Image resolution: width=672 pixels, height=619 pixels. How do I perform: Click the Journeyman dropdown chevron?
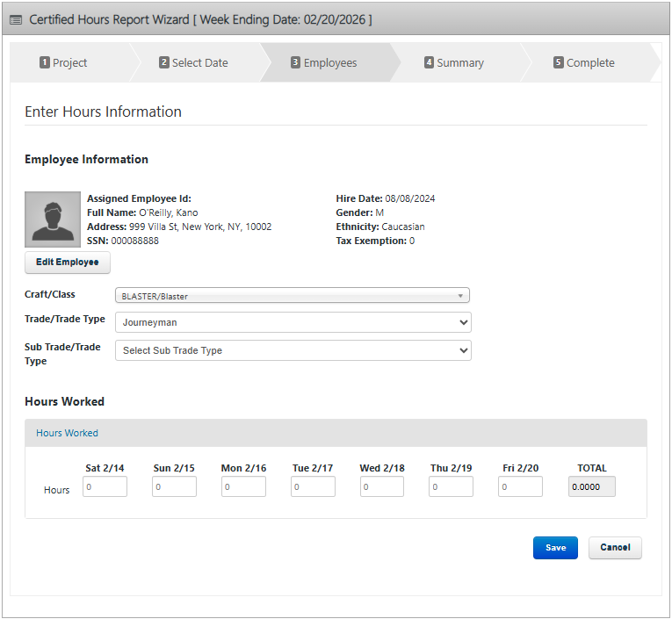[x=463, y=322]
